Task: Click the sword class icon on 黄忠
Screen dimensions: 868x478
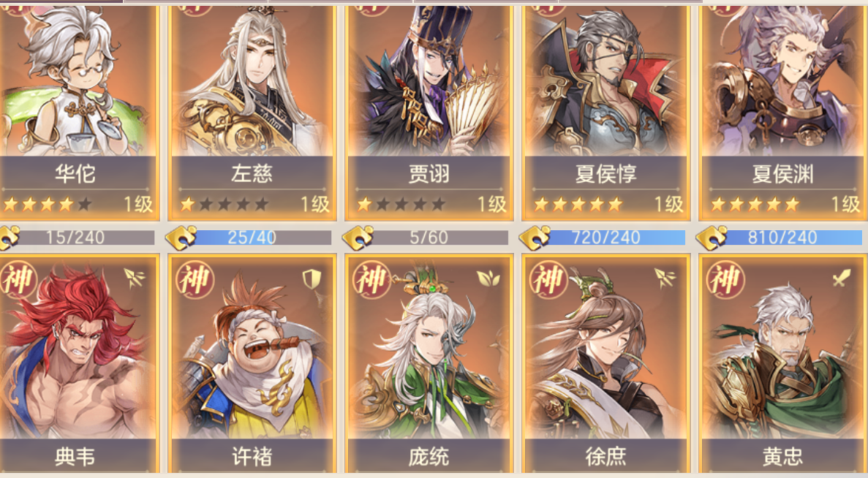Action: 842,278
